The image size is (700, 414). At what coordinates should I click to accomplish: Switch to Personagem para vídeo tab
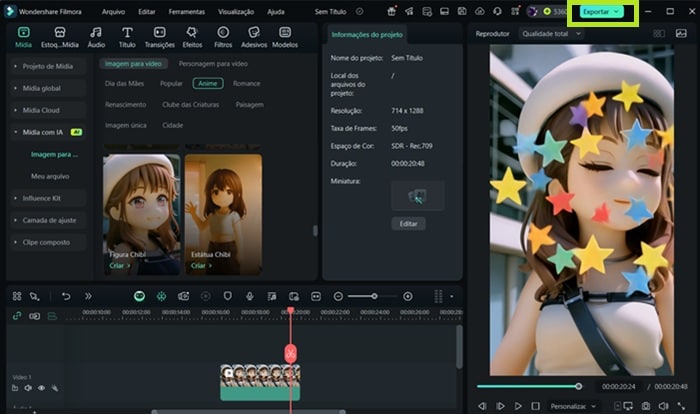(213, 63)
